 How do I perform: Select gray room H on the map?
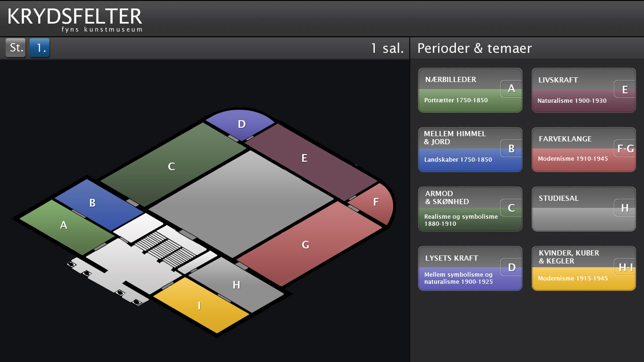tap(237, 285)
